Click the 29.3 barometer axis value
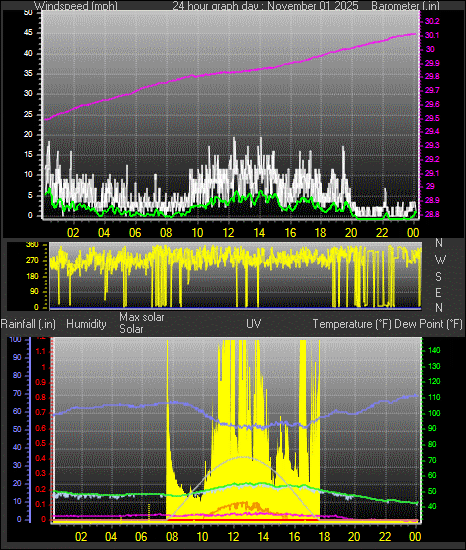 click(432, 145)
